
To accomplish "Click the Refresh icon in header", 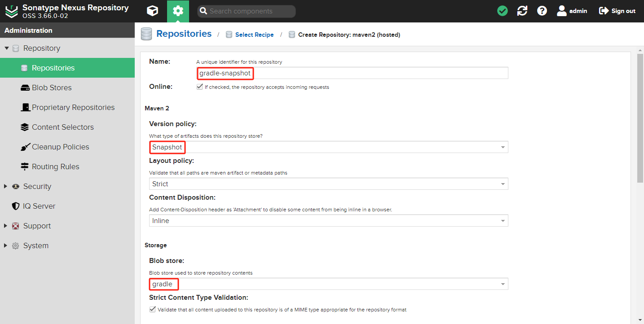I will pos(522,11).
